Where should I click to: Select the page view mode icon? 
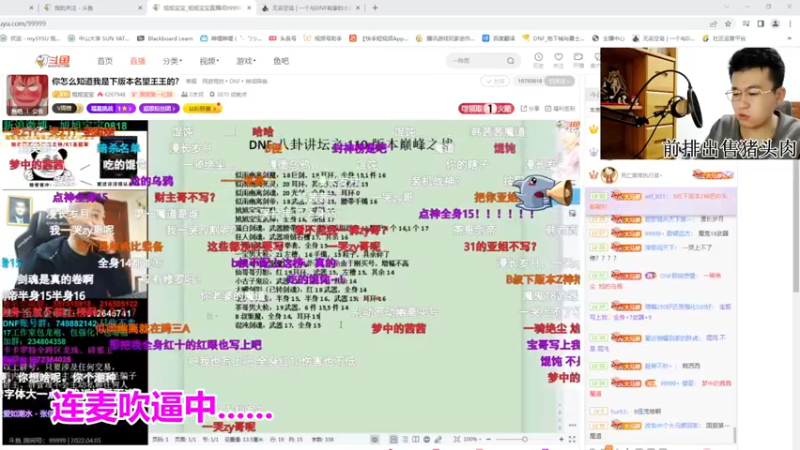pos(393,439)
